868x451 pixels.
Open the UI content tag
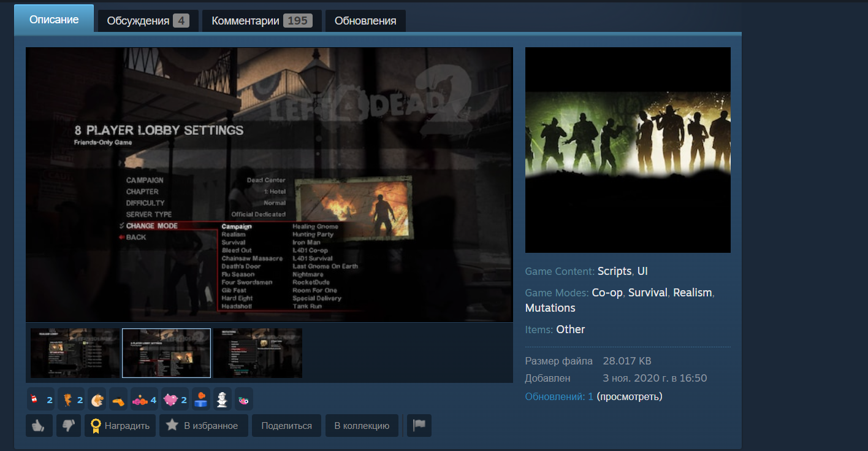click(642, 271)
